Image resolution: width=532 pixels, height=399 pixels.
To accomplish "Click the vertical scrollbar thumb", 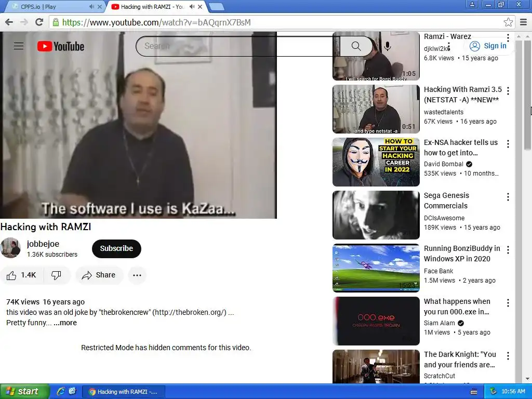I will 528,95.
